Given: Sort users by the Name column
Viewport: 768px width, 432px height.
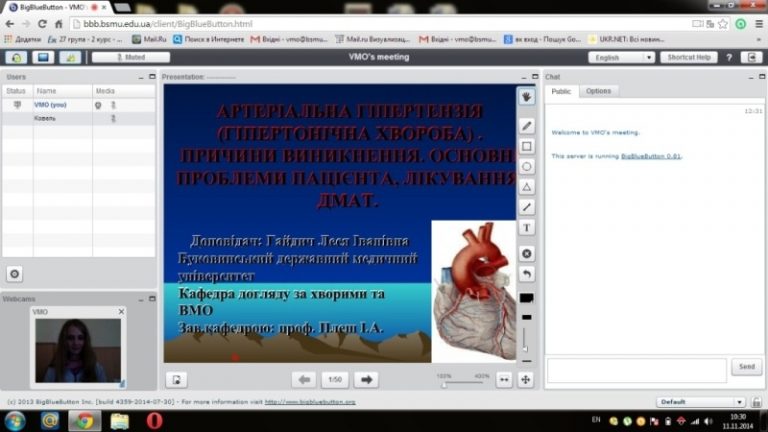Looking at the screenshot, I should [x=63, y=91].
